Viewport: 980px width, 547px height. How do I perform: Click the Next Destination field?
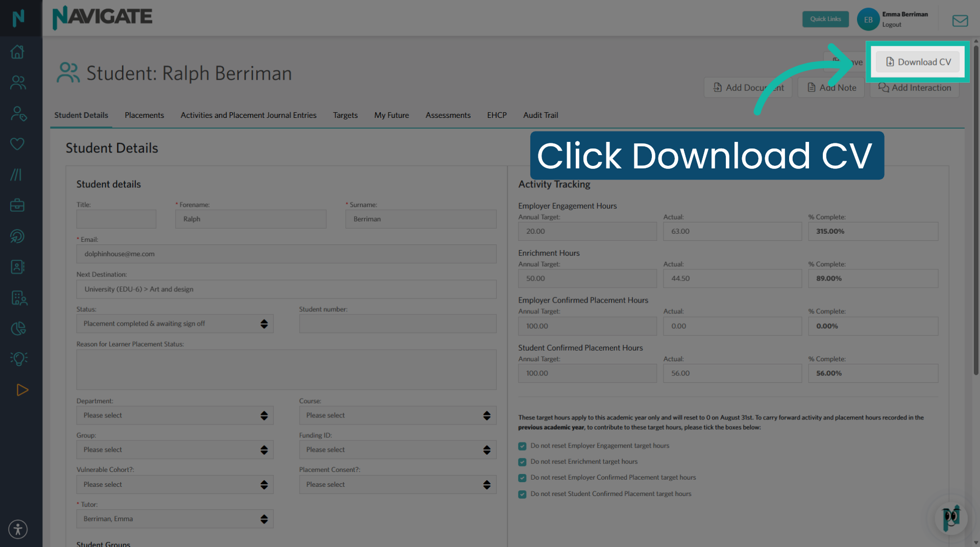point(286,289)
